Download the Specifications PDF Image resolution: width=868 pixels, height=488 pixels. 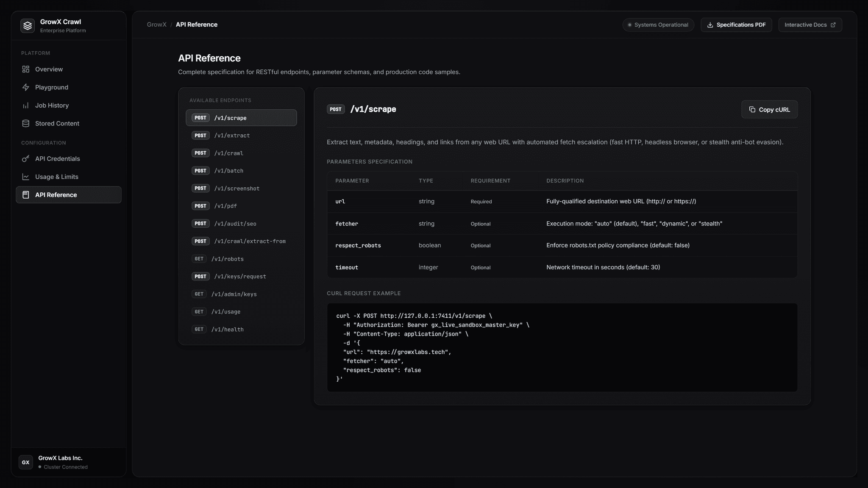coord(736,25)
